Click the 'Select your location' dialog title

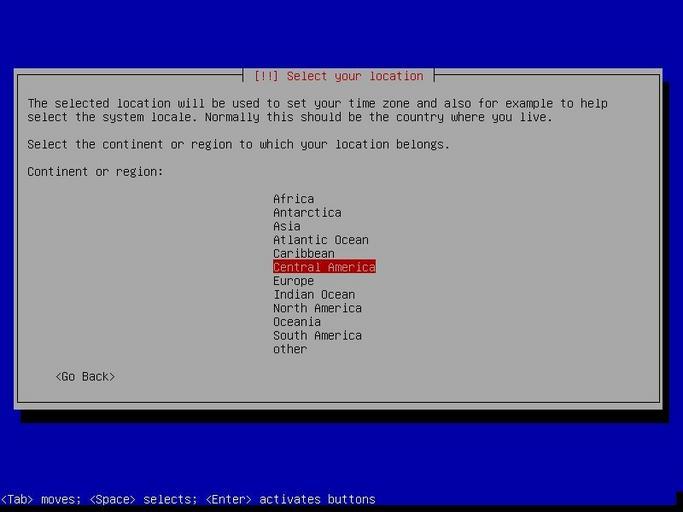tap(338, 76)
